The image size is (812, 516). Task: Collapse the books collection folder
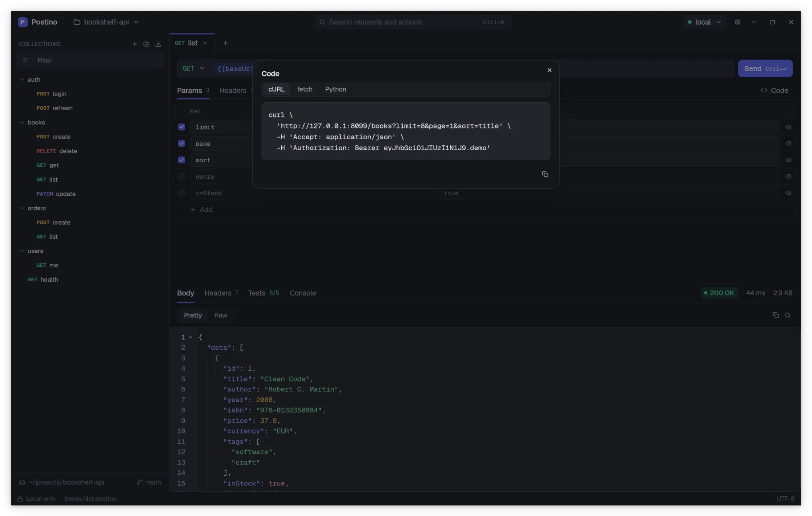click(x=23, y=122)
